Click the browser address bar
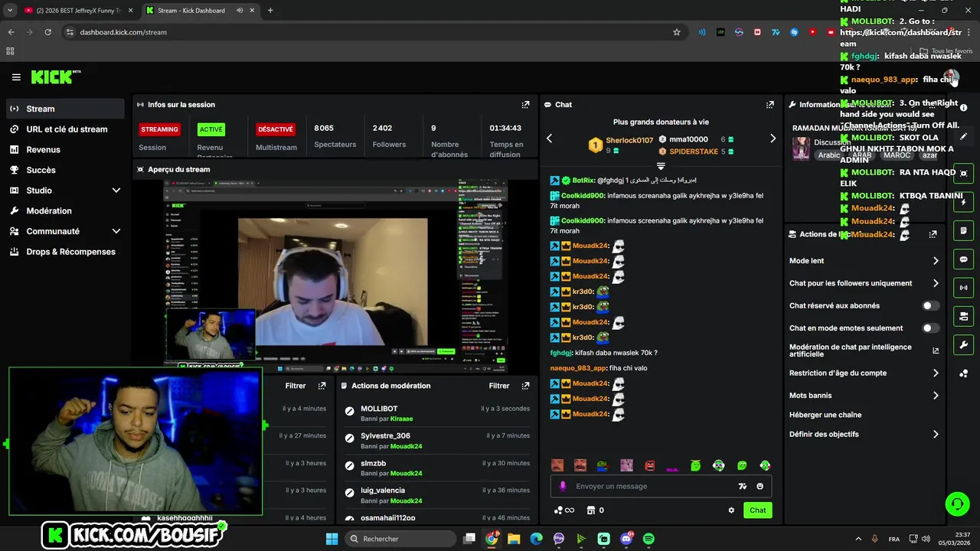The width and height of the screenshot is (980, 551). point(367,32)
